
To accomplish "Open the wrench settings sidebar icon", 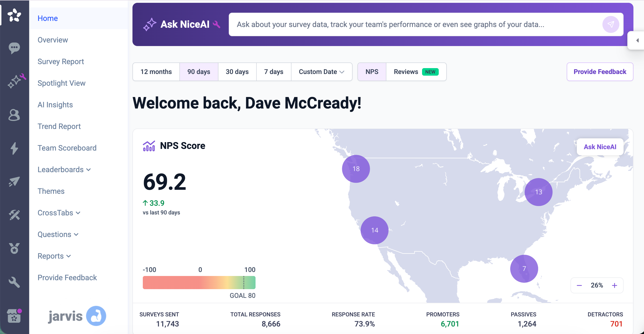I will 14,282.
